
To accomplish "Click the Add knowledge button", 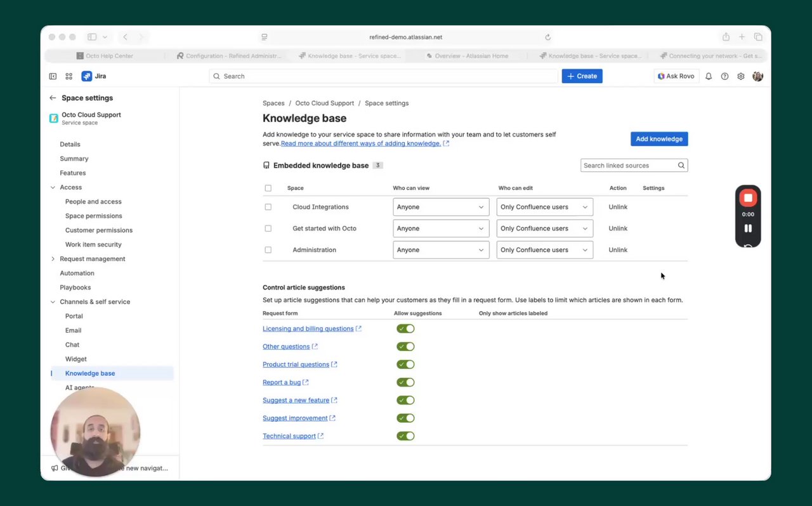I will pos(659,139).
